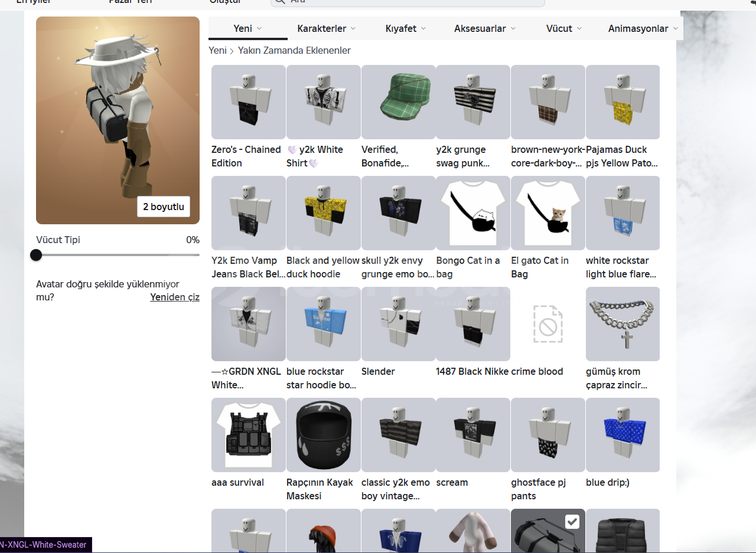
Task: Expand the Karakterler category menu
Action: [x=327, y=28]
